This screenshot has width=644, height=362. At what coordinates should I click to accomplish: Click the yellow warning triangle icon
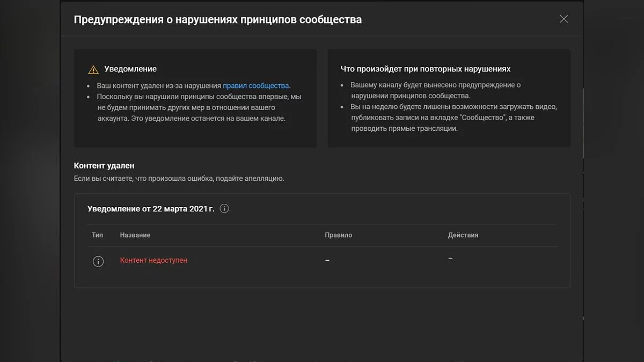coord(93,70)
